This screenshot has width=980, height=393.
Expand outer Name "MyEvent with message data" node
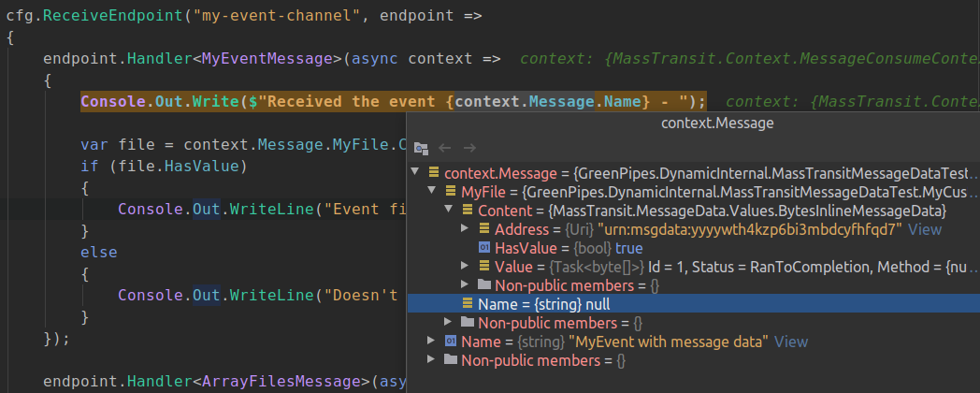pyautogui.click(x=431, y=342)
